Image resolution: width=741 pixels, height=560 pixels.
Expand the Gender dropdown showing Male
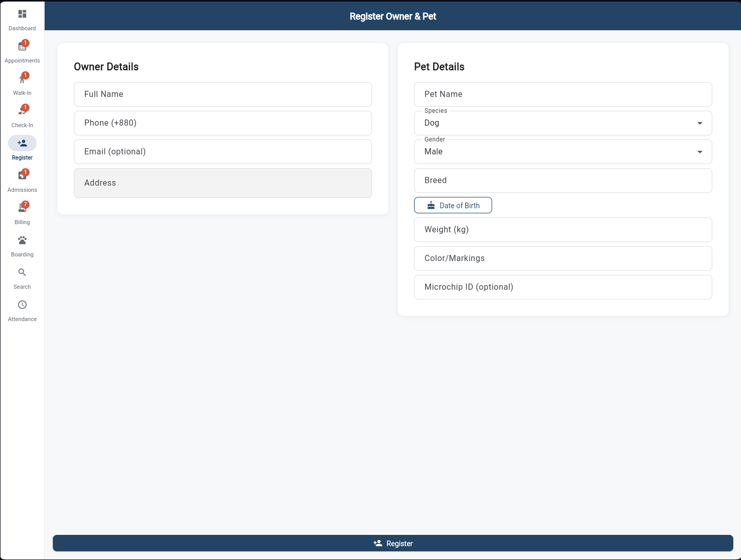point(563,152)
